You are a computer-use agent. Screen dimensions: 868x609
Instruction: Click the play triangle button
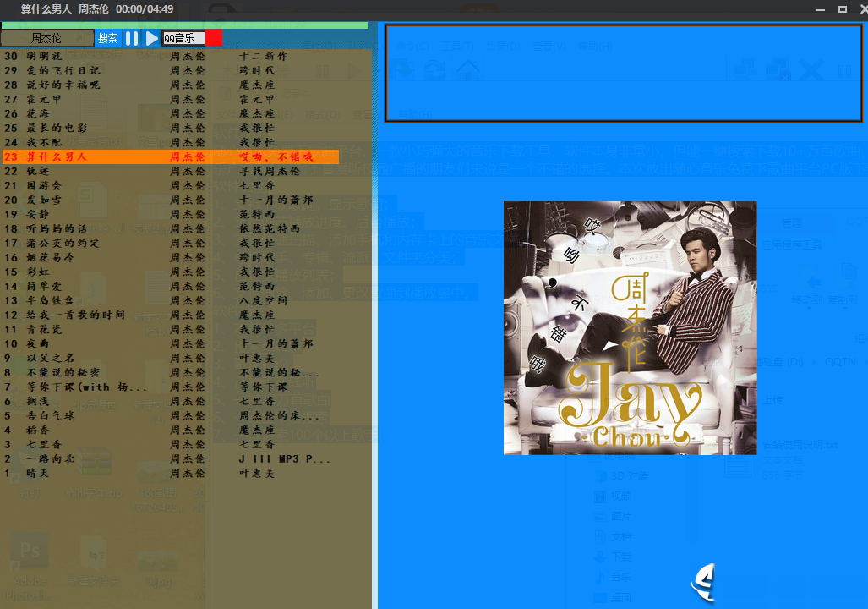pos(151,38)
